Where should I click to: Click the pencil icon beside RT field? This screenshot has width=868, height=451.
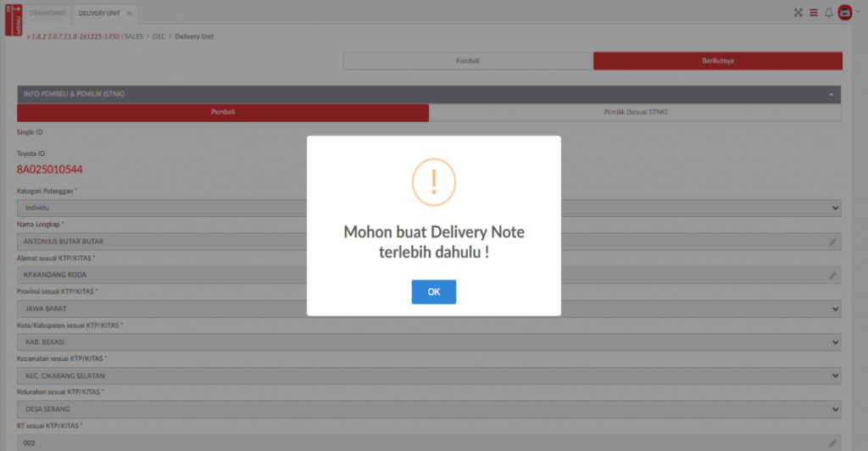coord(832,443)
